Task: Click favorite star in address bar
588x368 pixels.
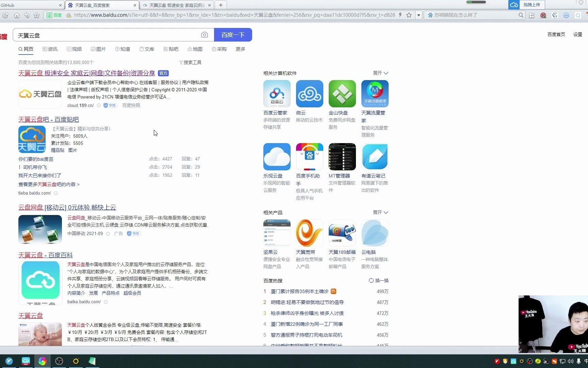Action: click(409, 15)
